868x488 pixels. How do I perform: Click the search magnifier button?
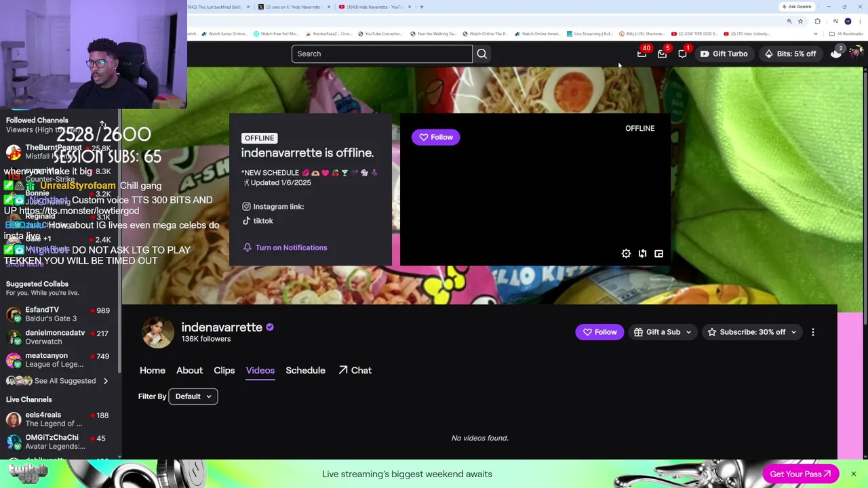click(481, 54)
